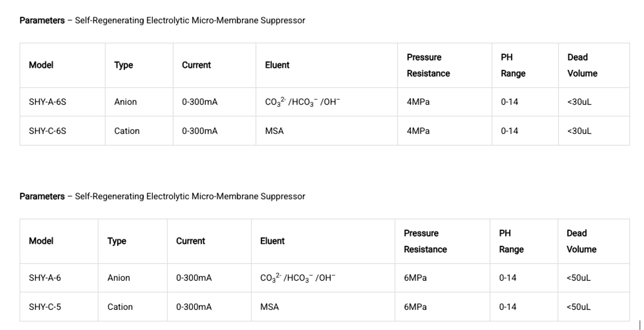This screenshot has height=330, width=644.
Task: Click the SHY-C-6S model cell
Action: (47, 131)
